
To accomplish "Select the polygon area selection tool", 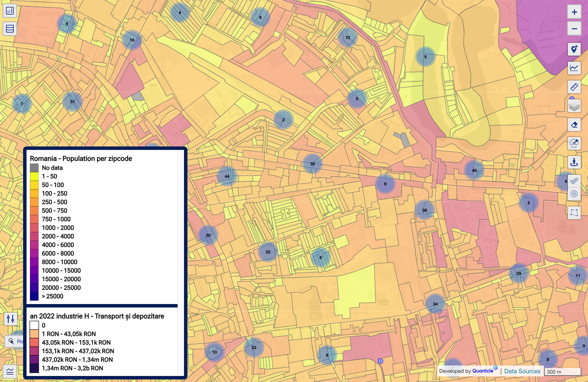I will coord(574,213).
